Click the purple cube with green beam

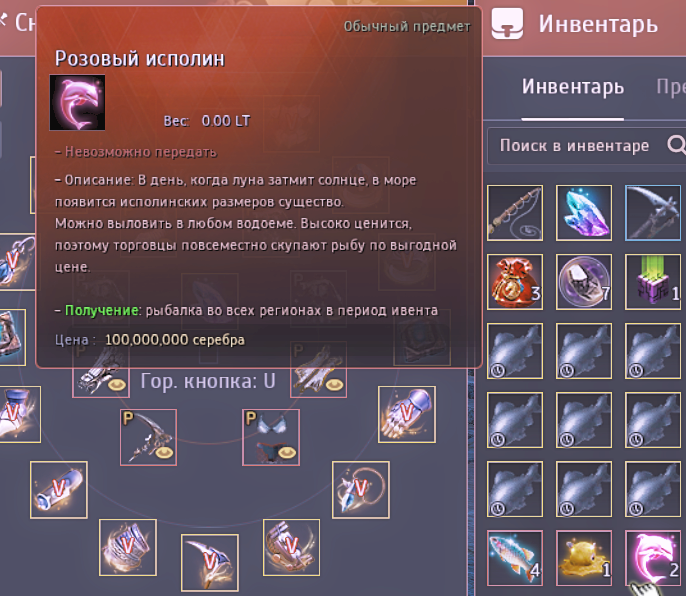coord(653,282)
